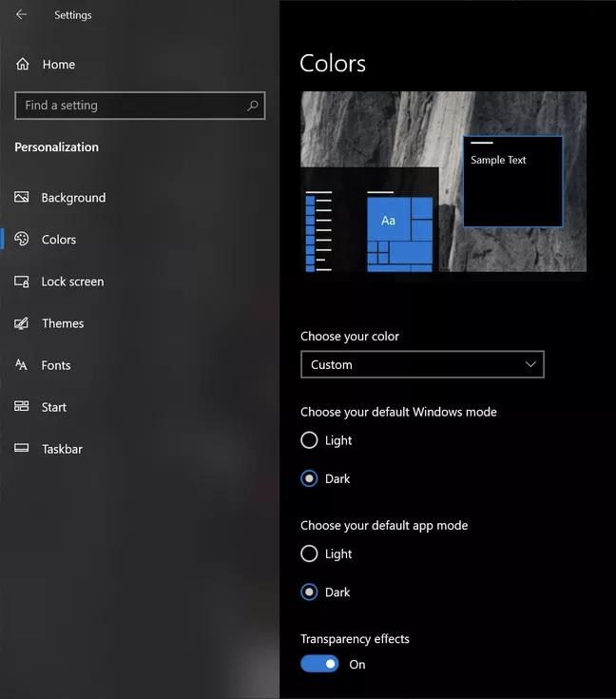
Task: Click the Themes brush icon
Action: point(22,323)
